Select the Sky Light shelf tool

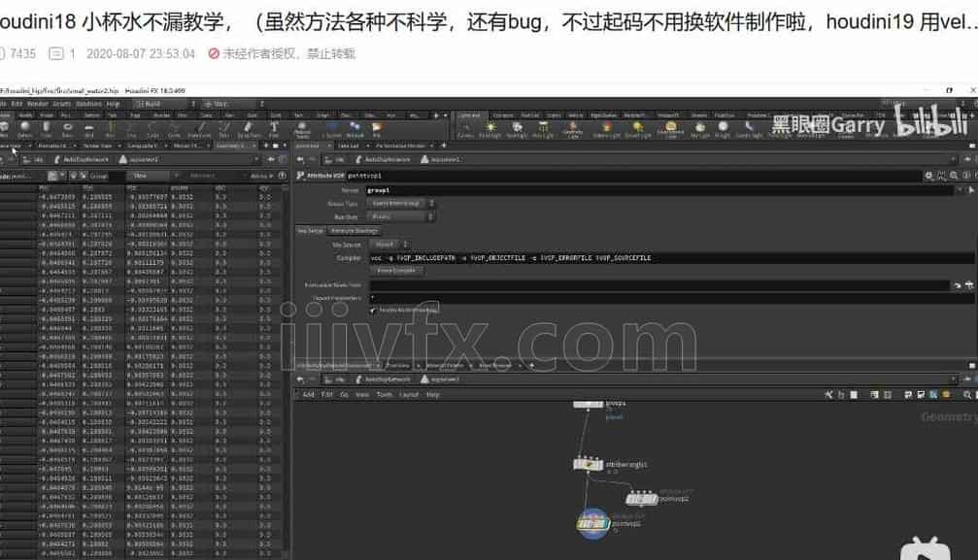[x=700, y=129]
